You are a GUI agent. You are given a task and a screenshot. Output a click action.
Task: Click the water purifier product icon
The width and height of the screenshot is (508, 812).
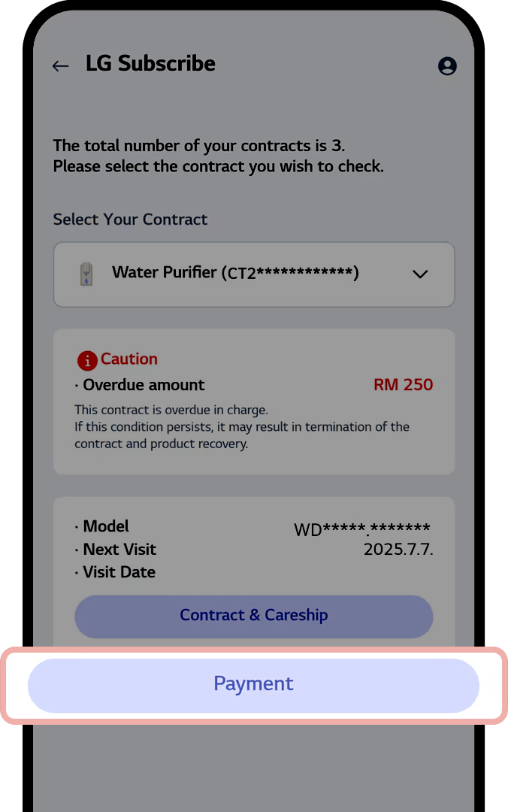[86, 274]
